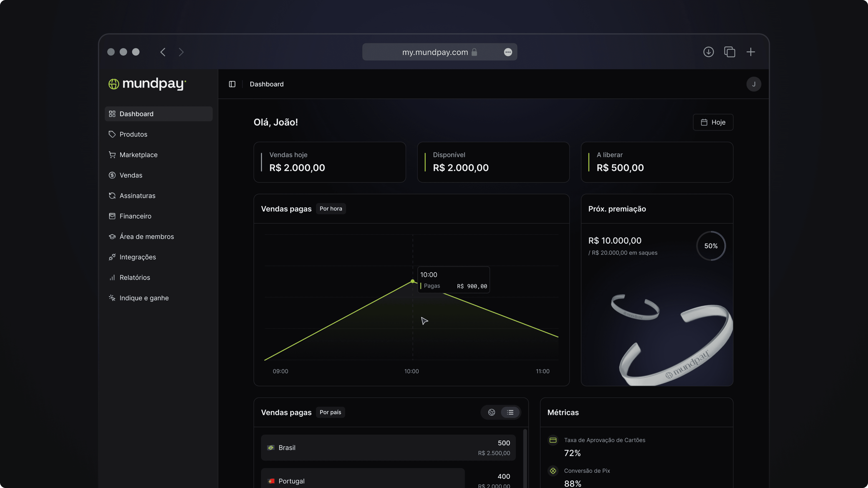This screenshot has width=868, height=488.
Task: Toggle the sidebar collapse icon next to Dashboard
Action: coord(232,84)
